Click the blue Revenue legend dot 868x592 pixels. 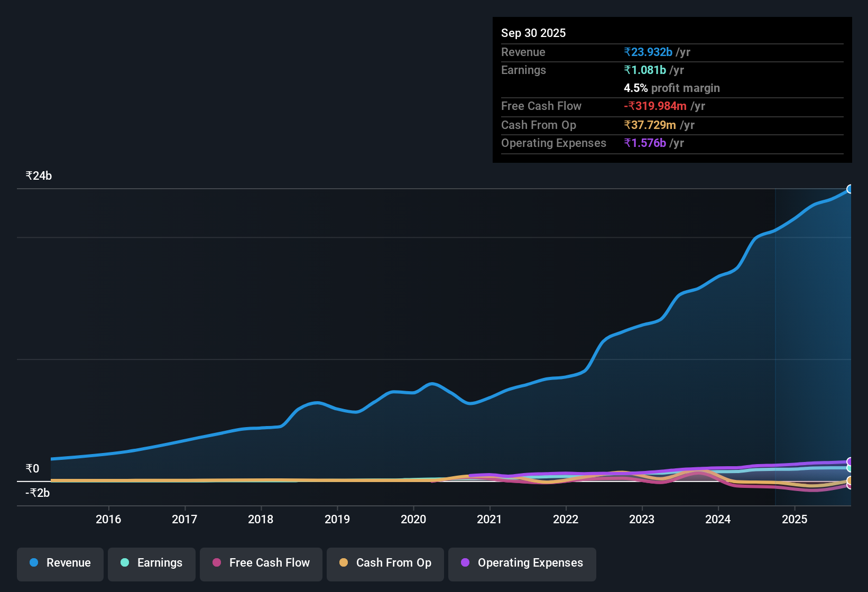33,563
